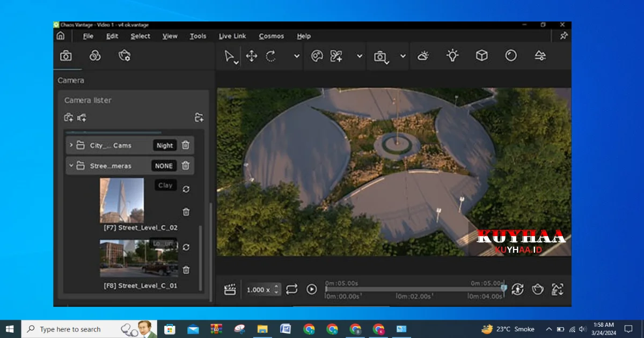Open the sun and sky environment settings
The width and height of the screenshot is (644, 338).
(423, 55)
